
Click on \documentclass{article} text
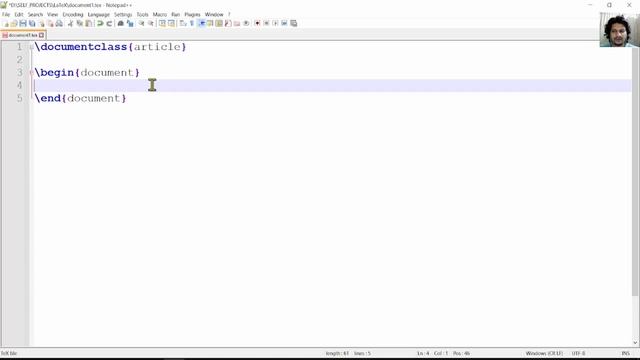[x=111, y=47]
